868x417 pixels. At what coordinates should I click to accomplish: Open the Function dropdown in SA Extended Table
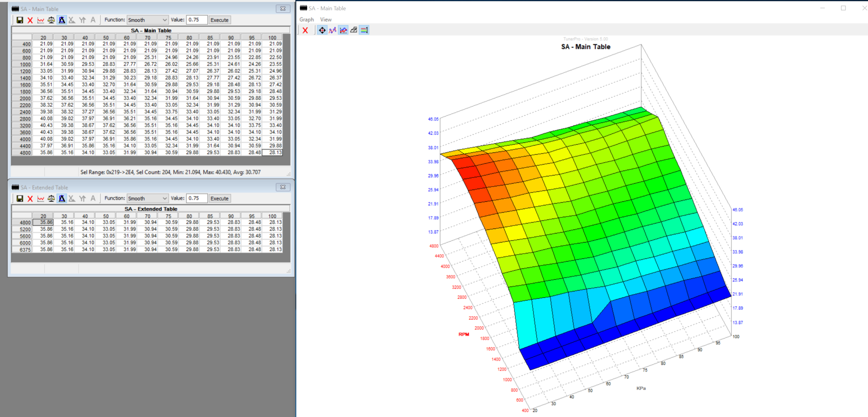tap(147, 198)
